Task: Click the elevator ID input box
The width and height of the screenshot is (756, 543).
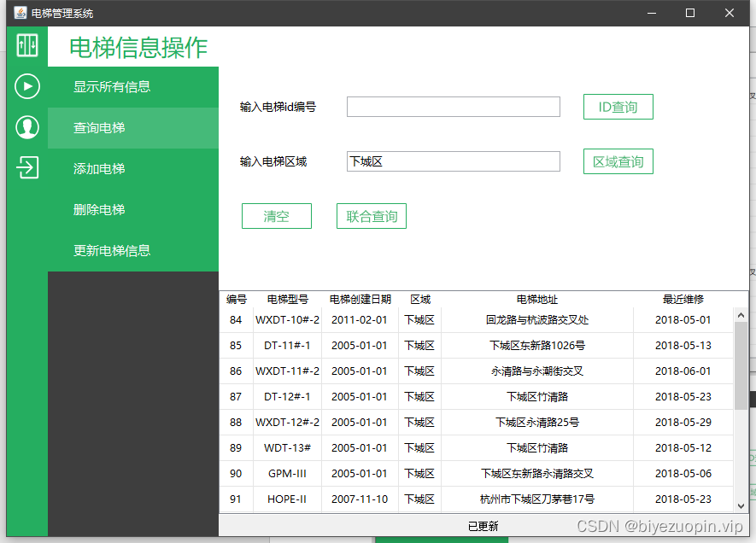Action: pos(453,106)
